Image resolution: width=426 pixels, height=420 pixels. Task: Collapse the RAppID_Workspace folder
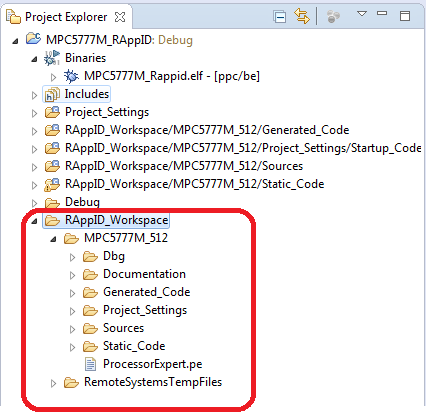click(34, 221)
